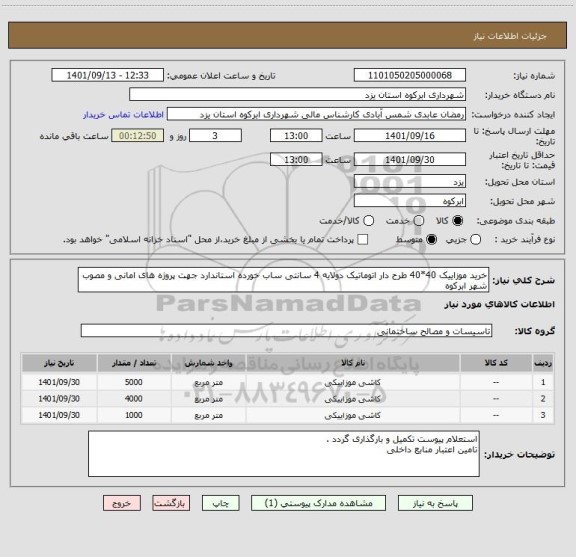Click the date 1401/09/30 in row 2
This screenshot has width=576, height=557.
(59, 399)
